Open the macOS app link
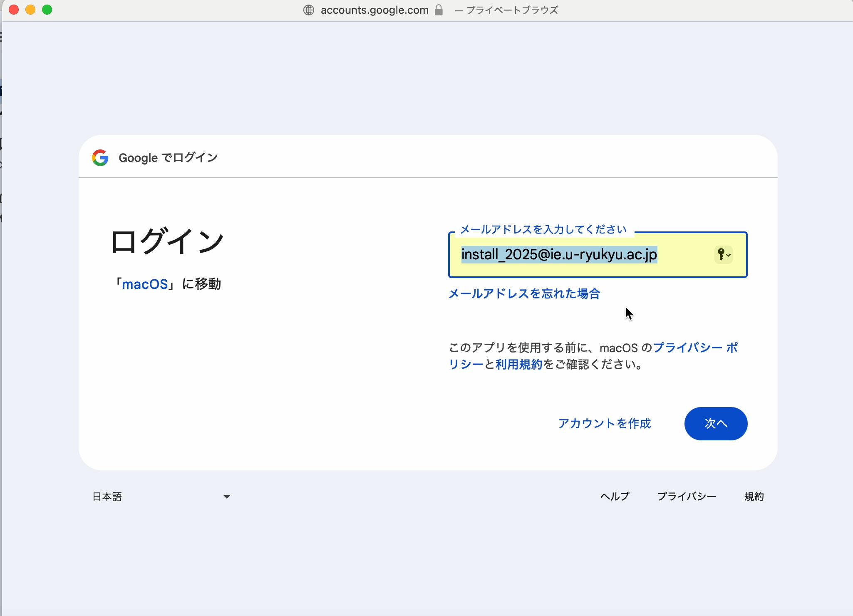Viewport: 853px width, 616px height. click(145, 284)
